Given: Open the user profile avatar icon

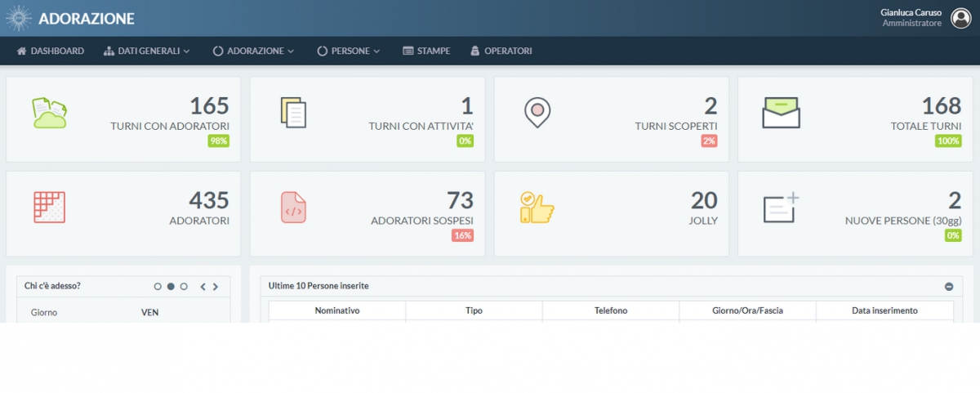Looking at the screenshot, I should 960,18.
